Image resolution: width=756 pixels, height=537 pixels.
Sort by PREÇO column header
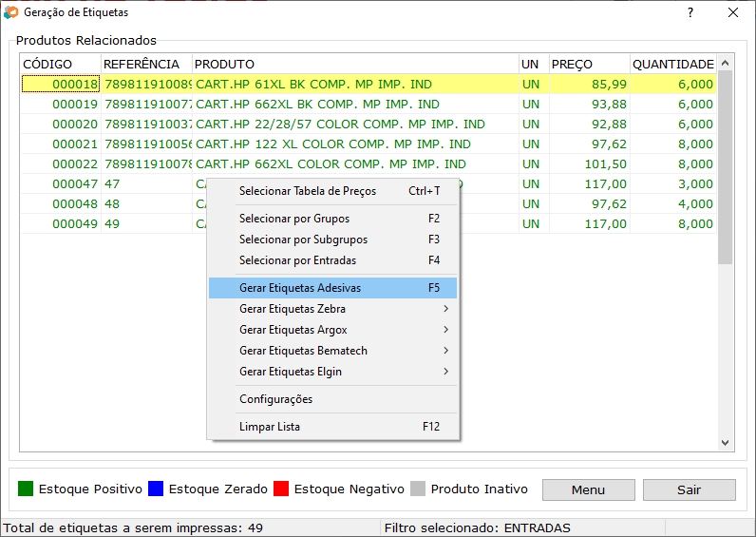[x=589, y=65]
